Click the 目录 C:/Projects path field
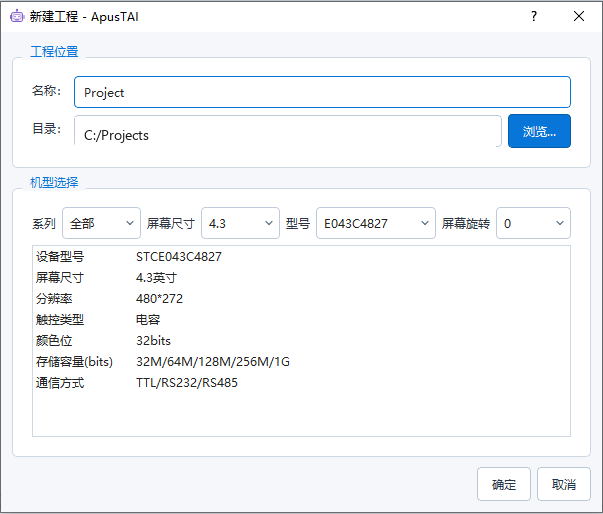Screen dimensions: 603x514 tap(288, 131)
